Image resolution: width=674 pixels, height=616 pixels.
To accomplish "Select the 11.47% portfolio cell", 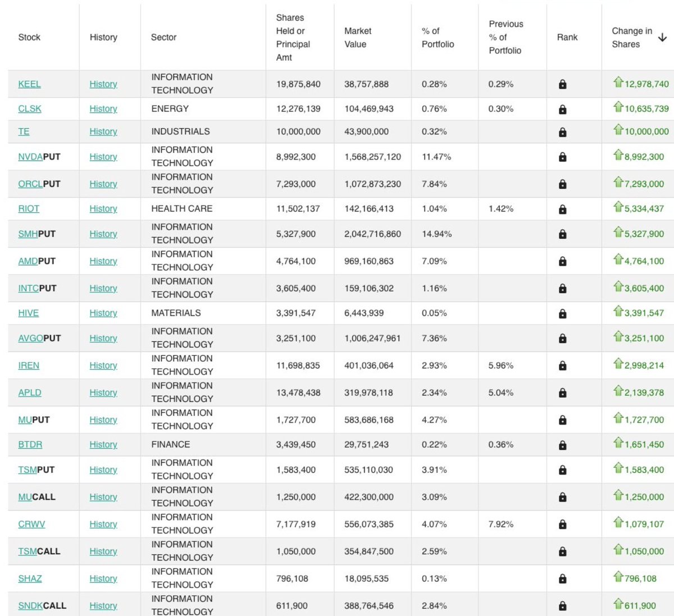I will click(x=436, y=157).
